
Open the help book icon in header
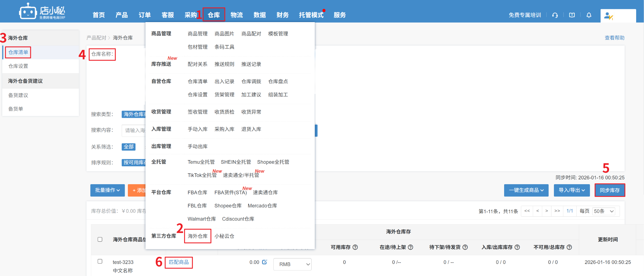pos(572,15)
